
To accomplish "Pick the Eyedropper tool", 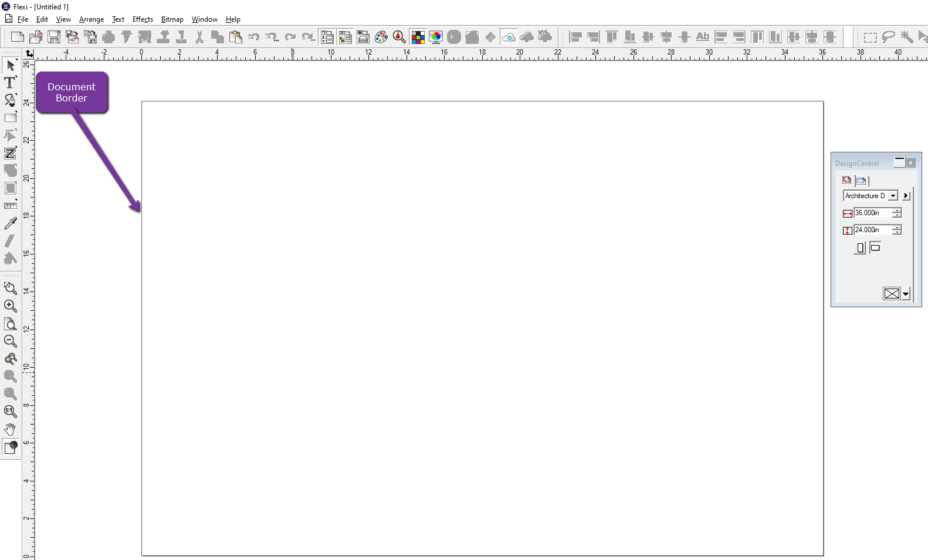I will point(10,223).
